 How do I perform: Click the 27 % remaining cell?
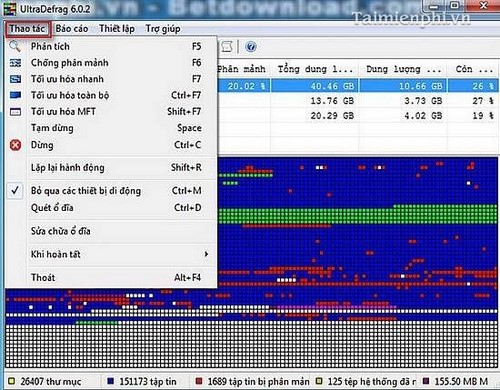coord(483,101)
